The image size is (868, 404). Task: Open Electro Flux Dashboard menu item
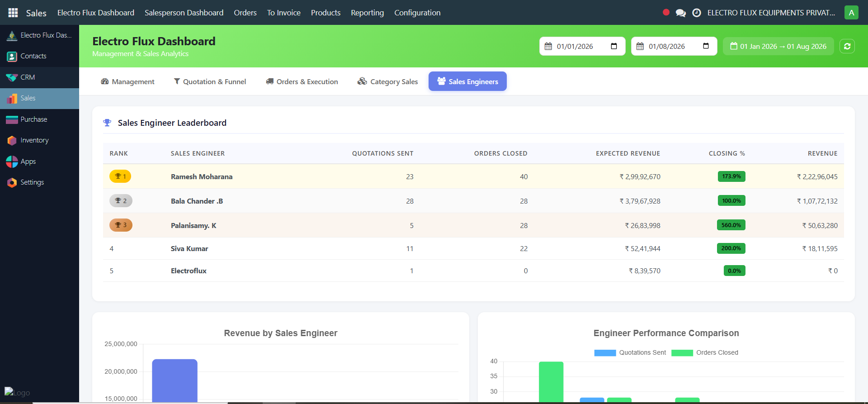coord(96,13)
